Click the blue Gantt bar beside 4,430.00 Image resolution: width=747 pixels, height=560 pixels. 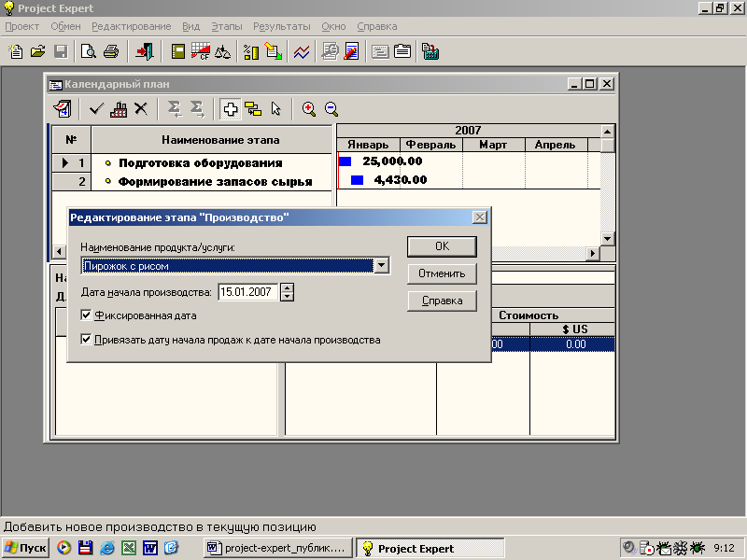[357, 180]
